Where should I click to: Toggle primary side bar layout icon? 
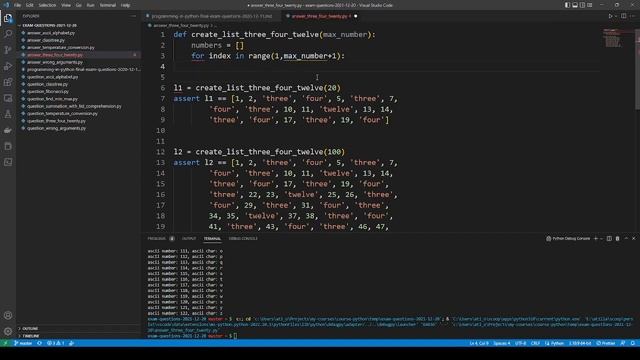(x=567, y=5)
